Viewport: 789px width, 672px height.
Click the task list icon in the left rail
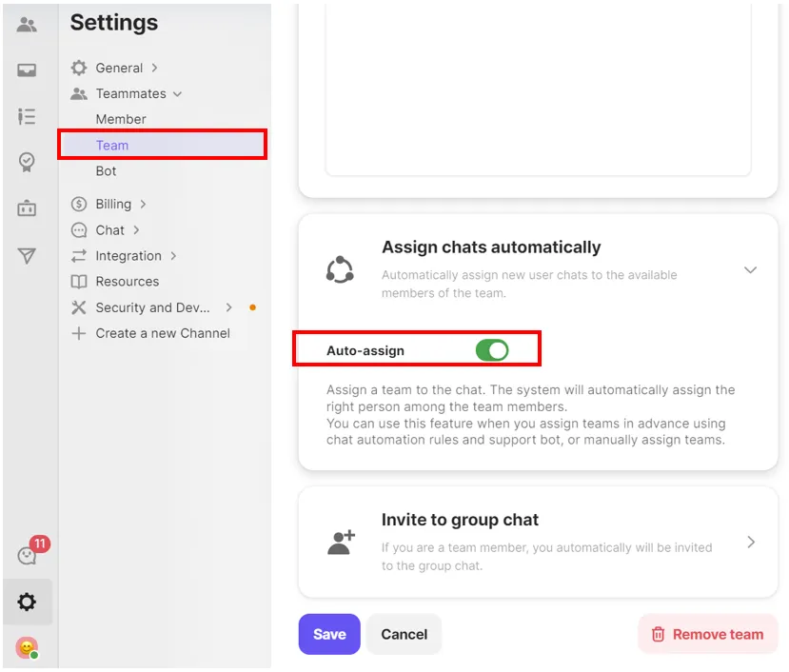coord(27,117)
